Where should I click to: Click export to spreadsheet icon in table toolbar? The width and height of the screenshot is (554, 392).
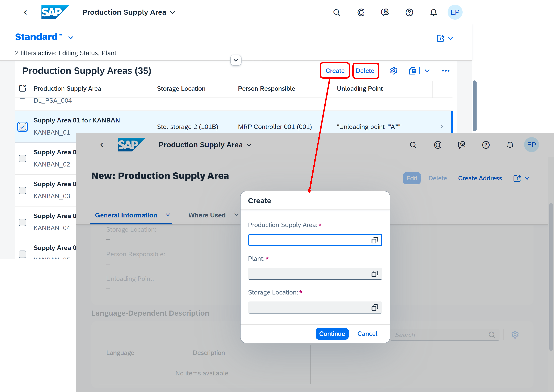tap(413, 71)
